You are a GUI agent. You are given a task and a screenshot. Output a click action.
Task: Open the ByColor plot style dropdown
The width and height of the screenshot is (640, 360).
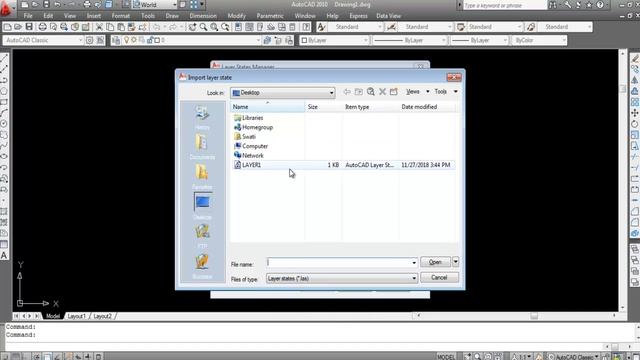539,40
